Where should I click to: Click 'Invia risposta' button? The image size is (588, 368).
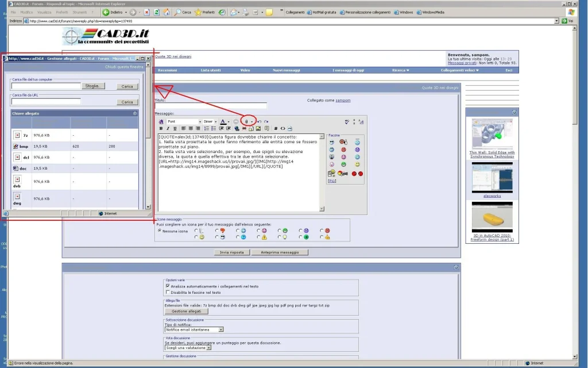232,252
